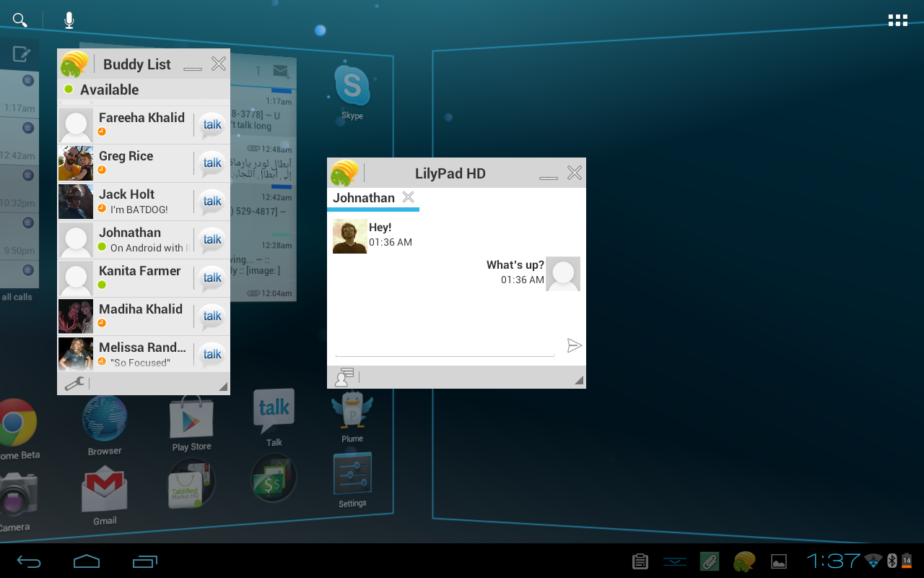Tap the Android back navigation button
Screen dimensions: 924x578
[30, 561]
